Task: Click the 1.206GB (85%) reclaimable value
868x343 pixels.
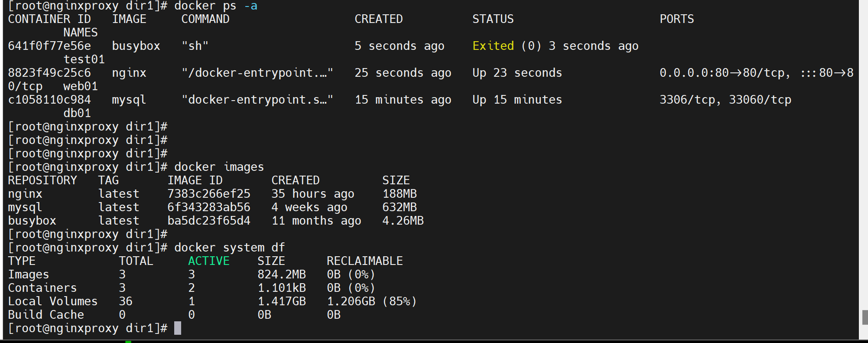Action: [371, 301]
